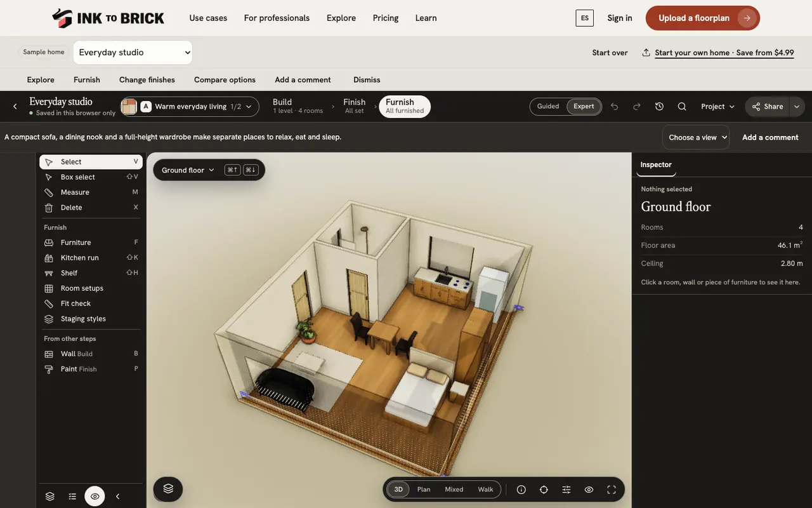
Task: Open the floating layers button on canvas
Action: pyautogui.click(x=168, y=488)
